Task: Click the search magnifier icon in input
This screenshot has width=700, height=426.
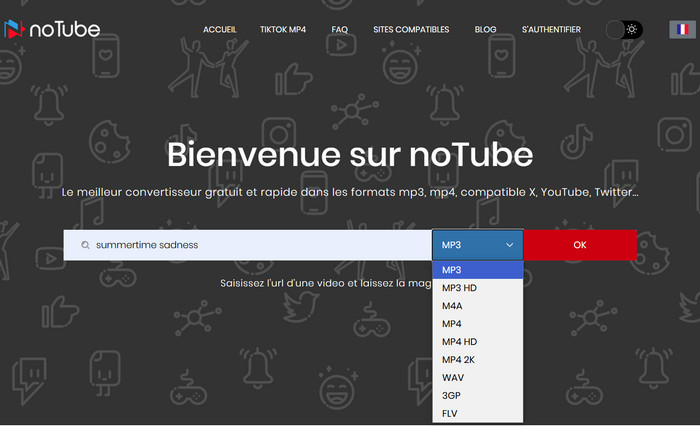Action: (86, 245)
